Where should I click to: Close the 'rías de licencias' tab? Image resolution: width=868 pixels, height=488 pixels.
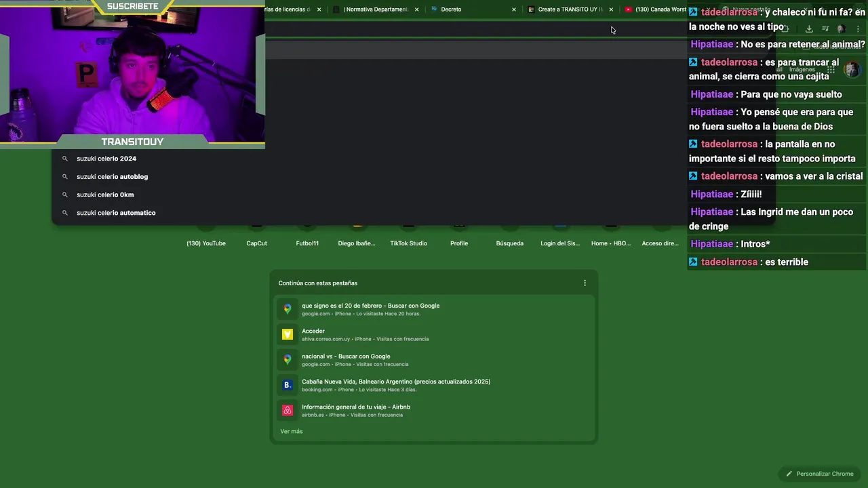click(319, 9)
